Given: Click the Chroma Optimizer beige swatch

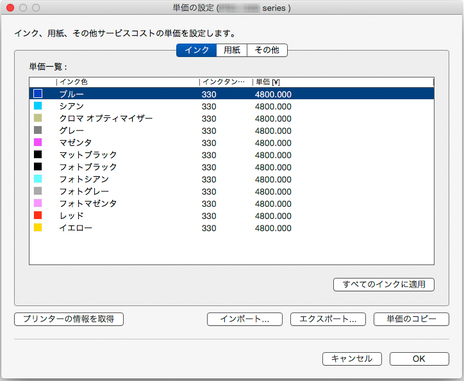Looking at the screenshot, I should (38, 118).
